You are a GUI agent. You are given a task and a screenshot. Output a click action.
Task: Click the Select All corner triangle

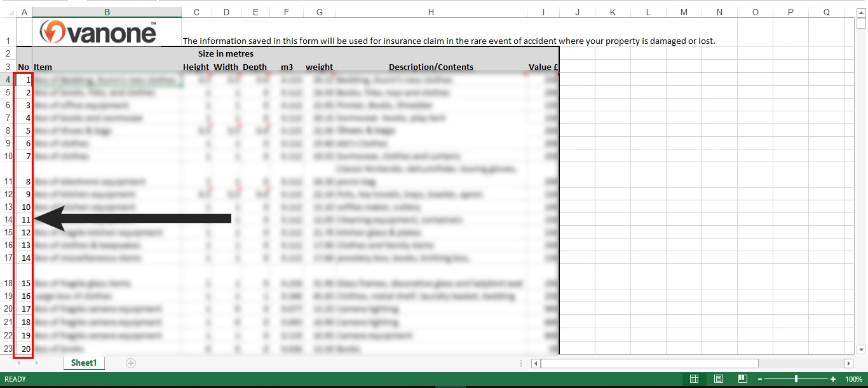tap(8, 12)
